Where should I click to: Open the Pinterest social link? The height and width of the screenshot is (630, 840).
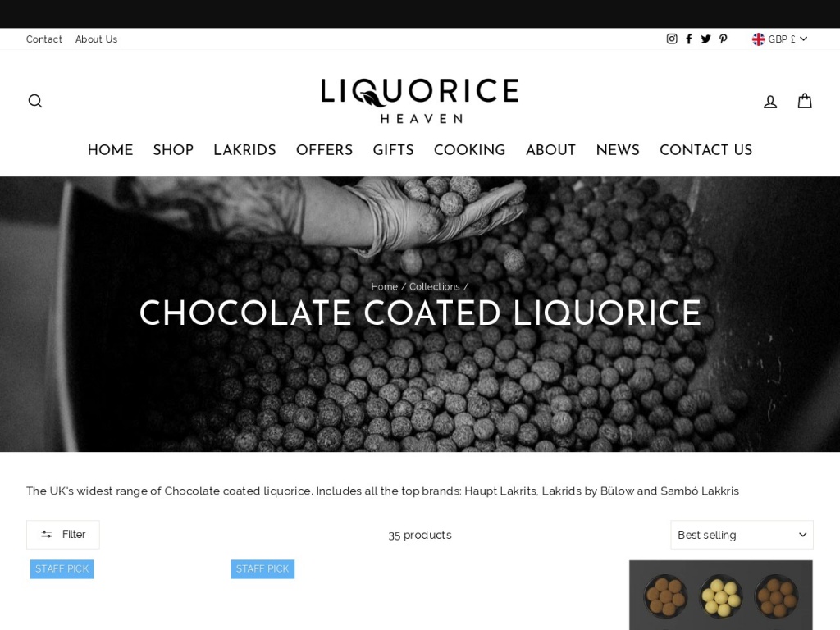click(724, 39)
